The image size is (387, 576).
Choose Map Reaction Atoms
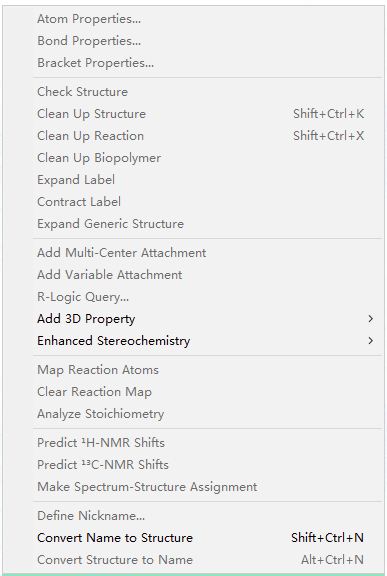coord(207,370)
